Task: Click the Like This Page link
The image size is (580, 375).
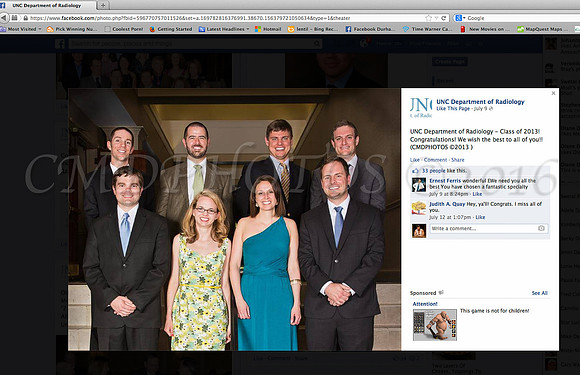Action: [453, 108]
